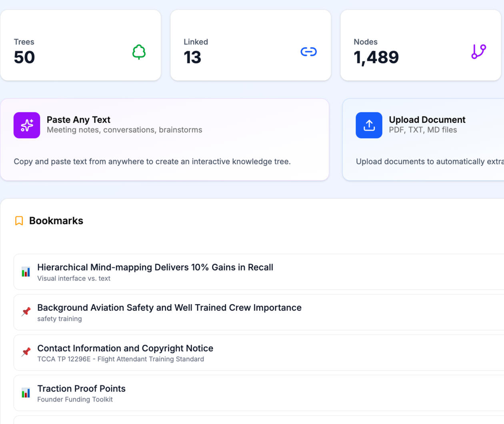Click 'Upload documents to automatically' description

[430, 162]
